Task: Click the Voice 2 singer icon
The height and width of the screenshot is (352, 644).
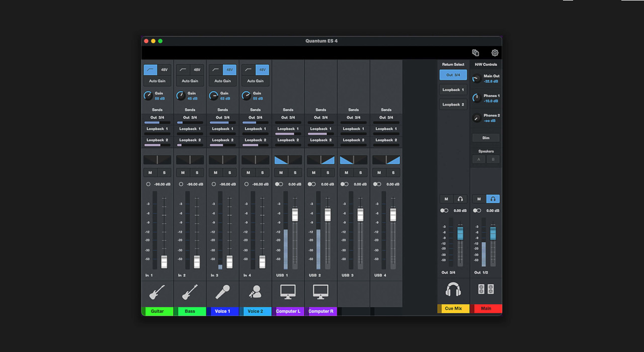Action: click(x=255, y=292)
